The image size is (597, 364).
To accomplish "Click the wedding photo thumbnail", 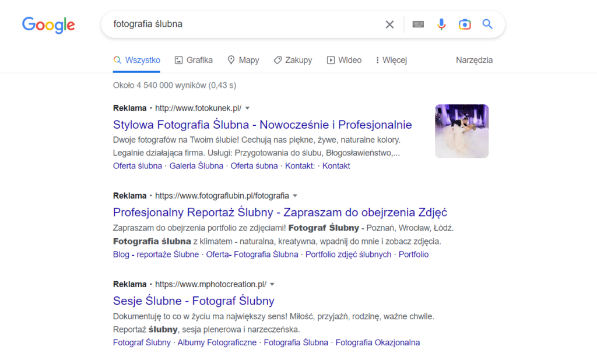I will (462, 131).
